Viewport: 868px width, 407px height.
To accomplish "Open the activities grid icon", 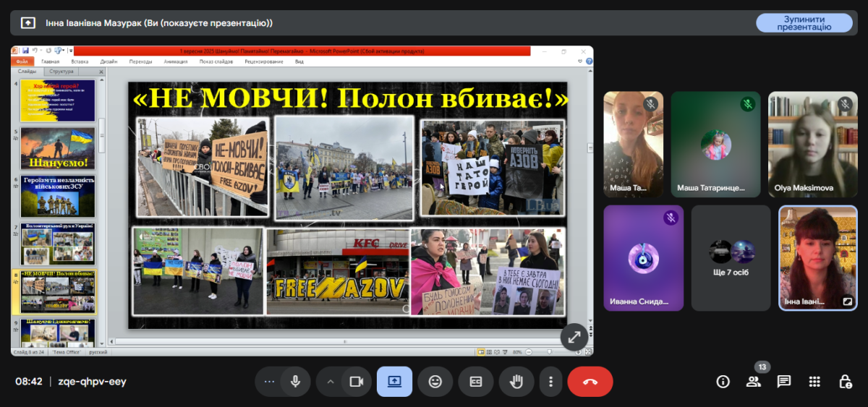I will 814,382.
